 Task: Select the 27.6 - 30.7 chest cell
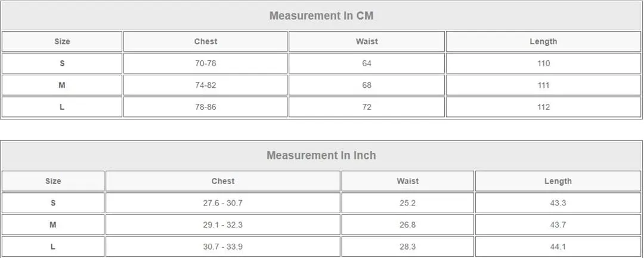[x=223, y=203]
